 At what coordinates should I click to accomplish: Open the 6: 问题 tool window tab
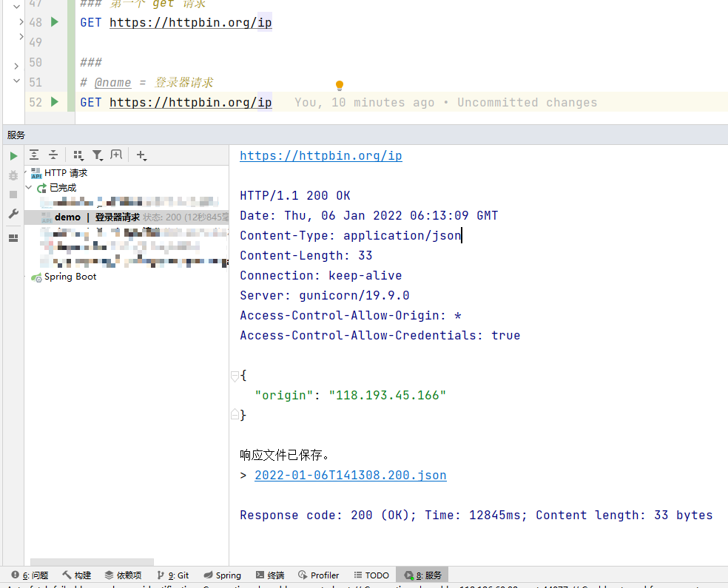(30, 575)
